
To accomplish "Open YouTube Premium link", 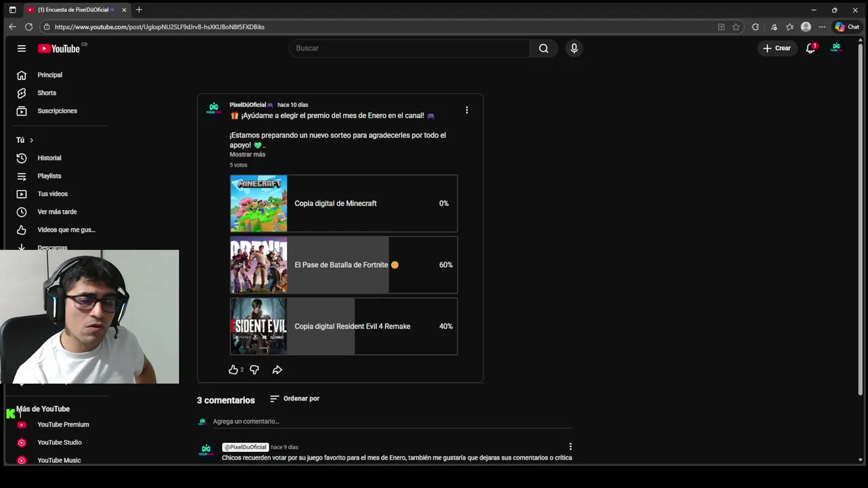I will click(x=63, y=424).
